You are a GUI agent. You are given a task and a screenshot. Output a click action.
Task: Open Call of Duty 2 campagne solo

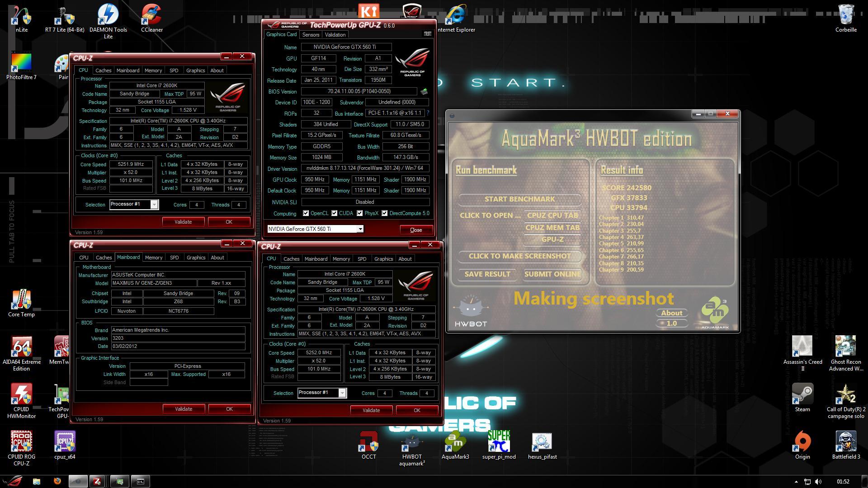pos(846,401)
